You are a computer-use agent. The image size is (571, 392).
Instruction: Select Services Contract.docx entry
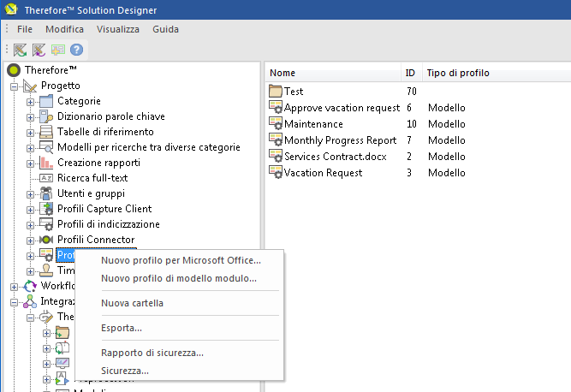(336, 157)
